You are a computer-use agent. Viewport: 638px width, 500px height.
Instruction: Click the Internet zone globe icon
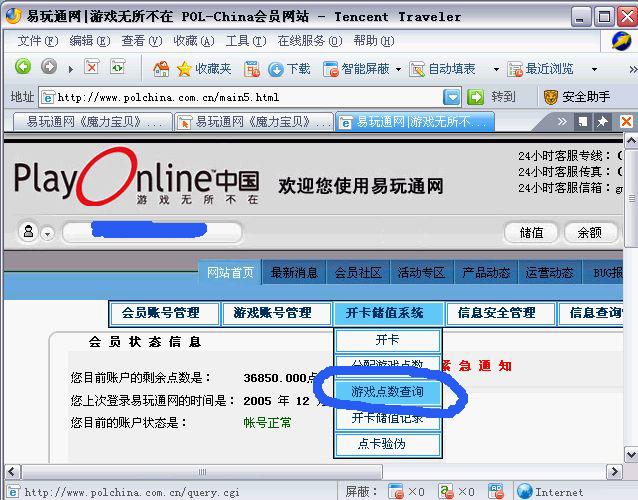point(525,491)
